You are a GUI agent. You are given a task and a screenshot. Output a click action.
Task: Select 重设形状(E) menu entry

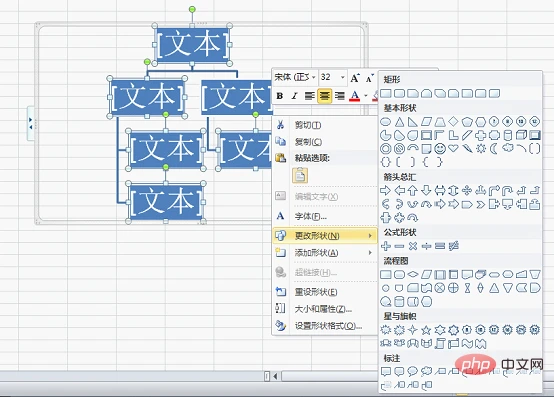point(316,292)
